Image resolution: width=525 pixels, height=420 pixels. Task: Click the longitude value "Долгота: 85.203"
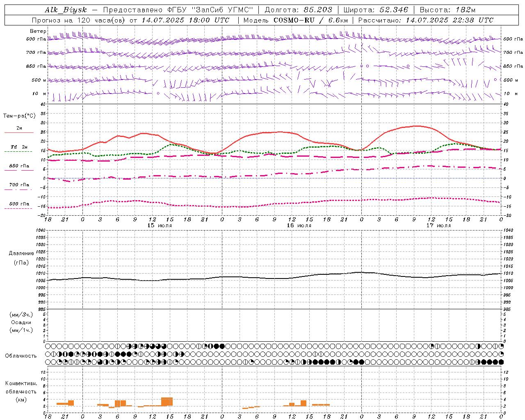point(298,10)
